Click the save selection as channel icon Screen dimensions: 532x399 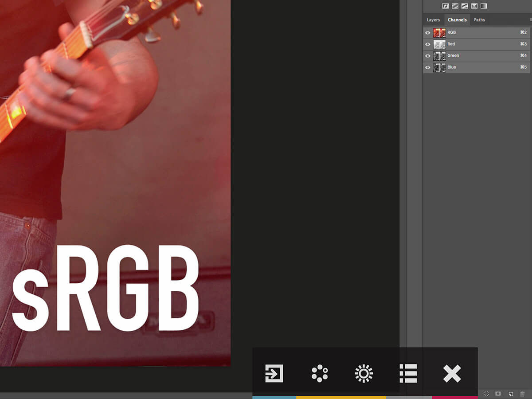498,394
